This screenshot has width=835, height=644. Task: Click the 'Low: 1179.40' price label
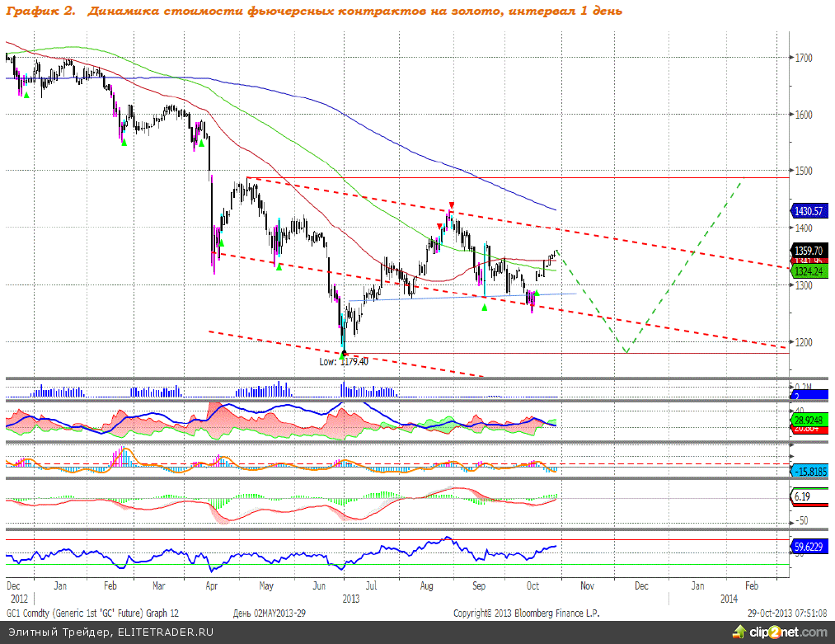click(344, 361)
